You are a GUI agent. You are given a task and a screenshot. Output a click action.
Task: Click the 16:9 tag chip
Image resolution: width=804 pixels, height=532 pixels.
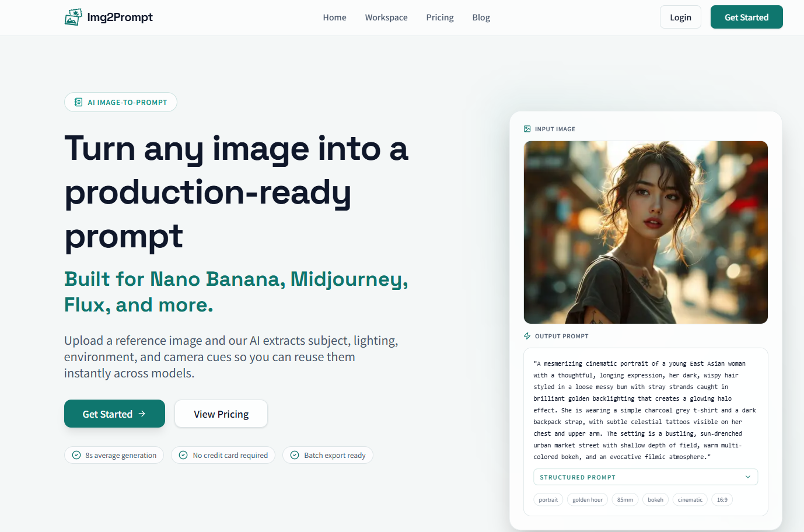(722, 499)
